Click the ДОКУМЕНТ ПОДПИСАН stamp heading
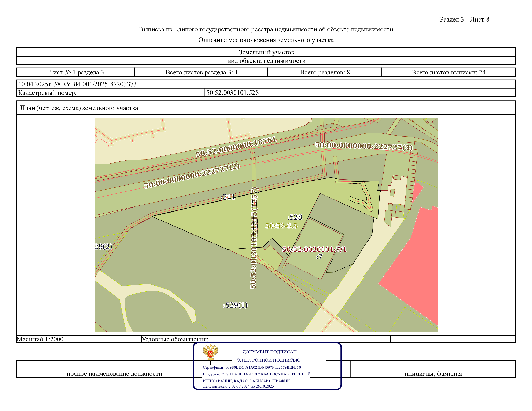 (x=269, y=352)
